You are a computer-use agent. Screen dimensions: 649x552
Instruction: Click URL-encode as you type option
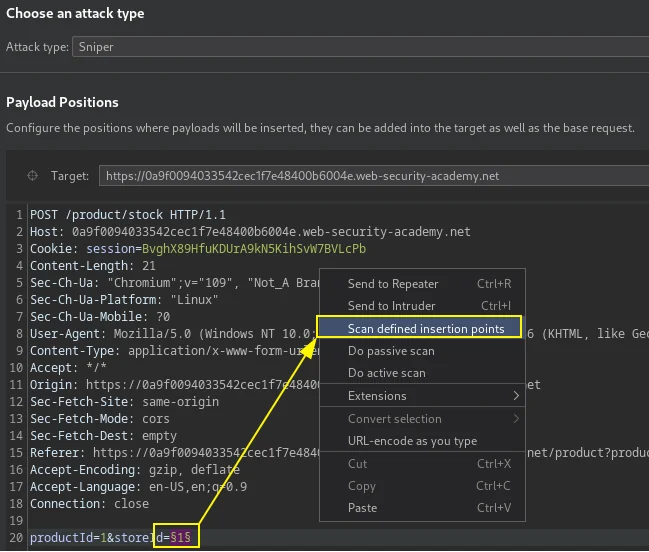(422, 441)
